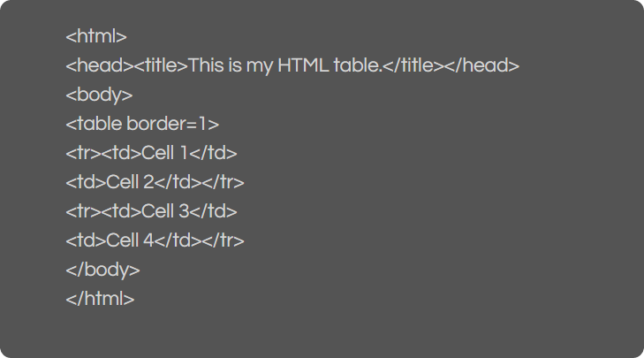Click the opening <html> tag line
Image resolution: width=644 pixels, height=358 pixels.
[x=96, y=36]
